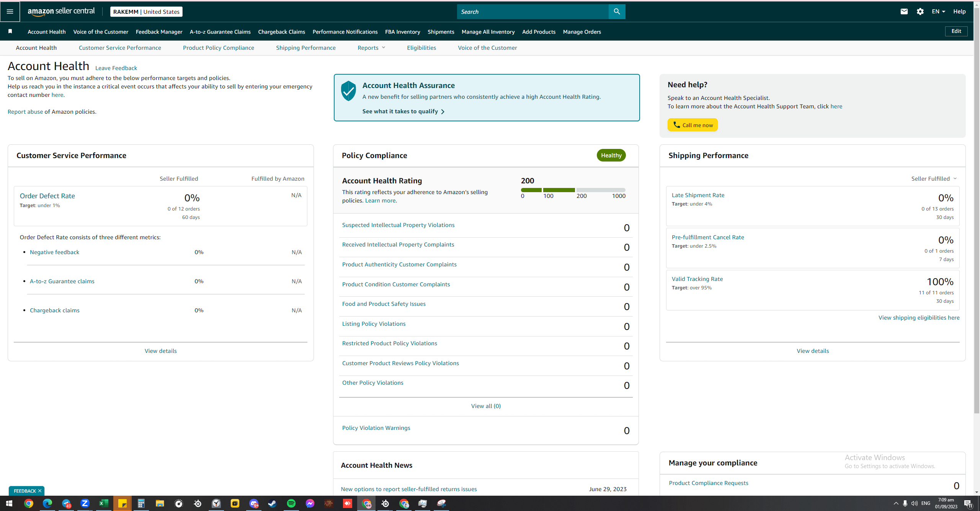
Task: Click the search magnifier button
Action: 617,11
